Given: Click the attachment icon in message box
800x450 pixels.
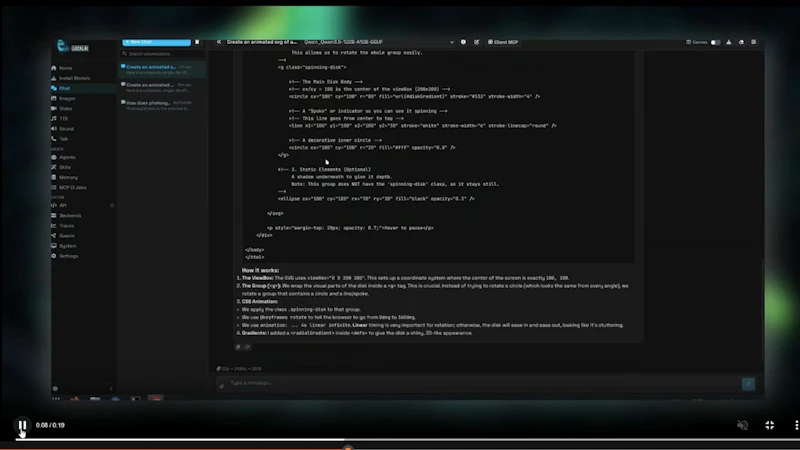Looking at the screenshot, I should (x=221, y=386).
